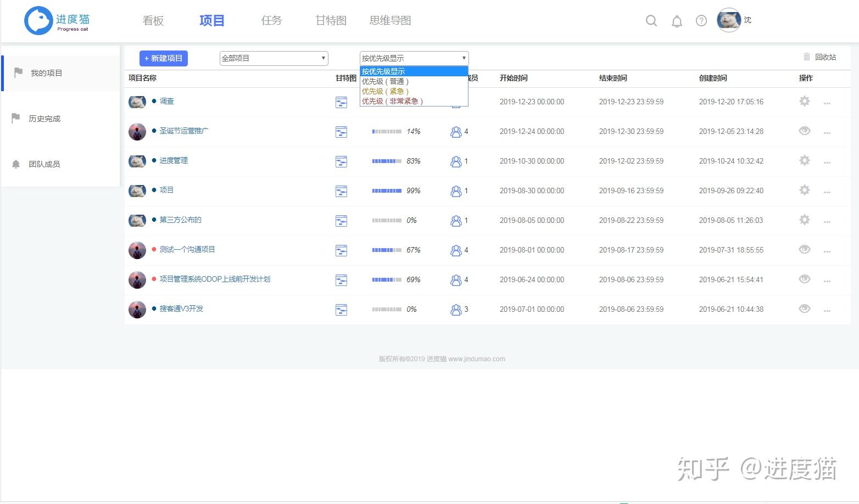Click the 14% progress bar
The height and width of the screenshot is (504, 859).
pos(387,132)
